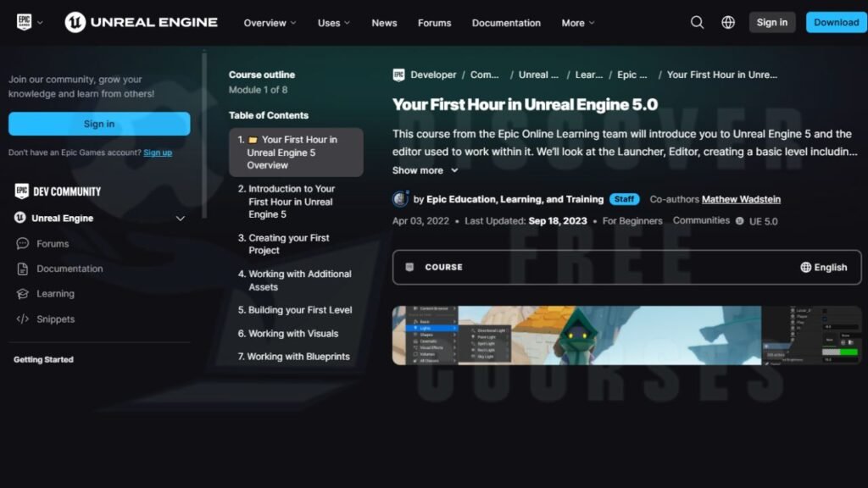Open the Forums nav link

coord(435,23)
